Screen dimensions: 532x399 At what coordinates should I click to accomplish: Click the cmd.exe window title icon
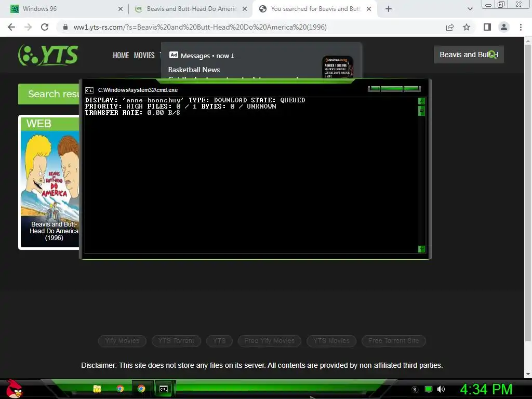[x=89, y=90]
